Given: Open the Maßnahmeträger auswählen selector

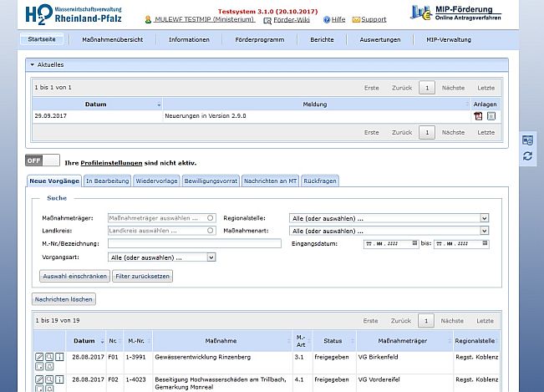Looking at the screenshot, I should (x=161, y=218).
